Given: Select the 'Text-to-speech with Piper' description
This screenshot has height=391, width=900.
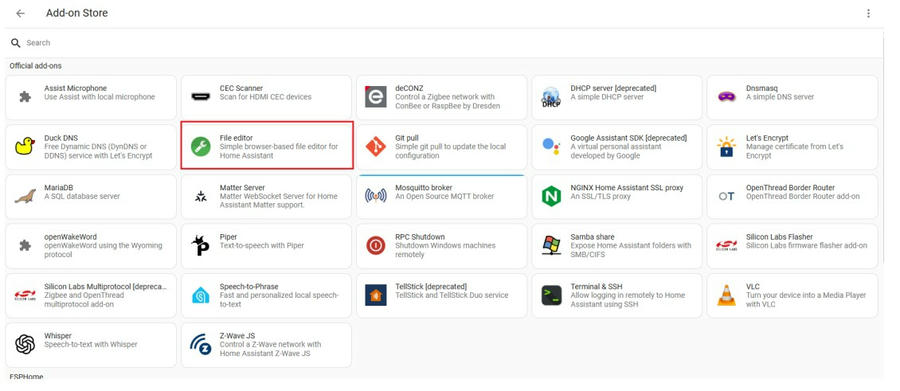Looking at the screenshot, I should click(x=262, y=246).
